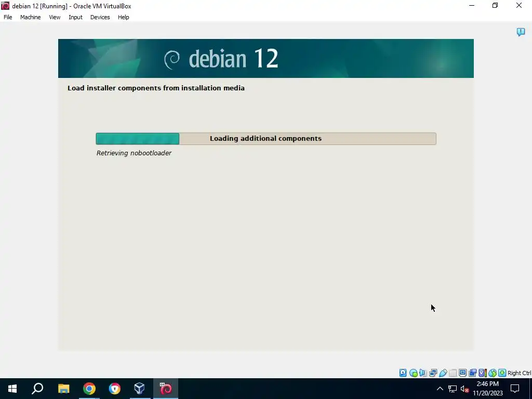Open File Explorer from the taskbar

point(63,389)
